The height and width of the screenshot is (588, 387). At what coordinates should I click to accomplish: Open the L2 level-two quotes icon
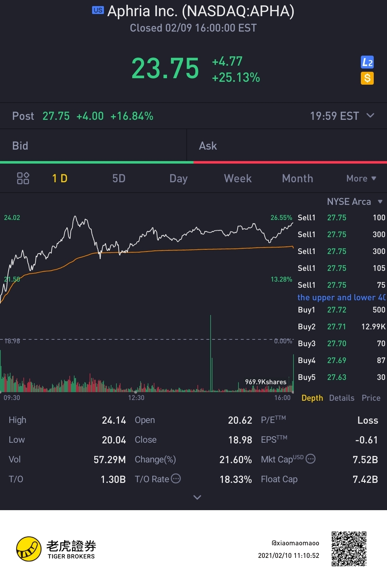pyautogui.click(x=367, y=62)
